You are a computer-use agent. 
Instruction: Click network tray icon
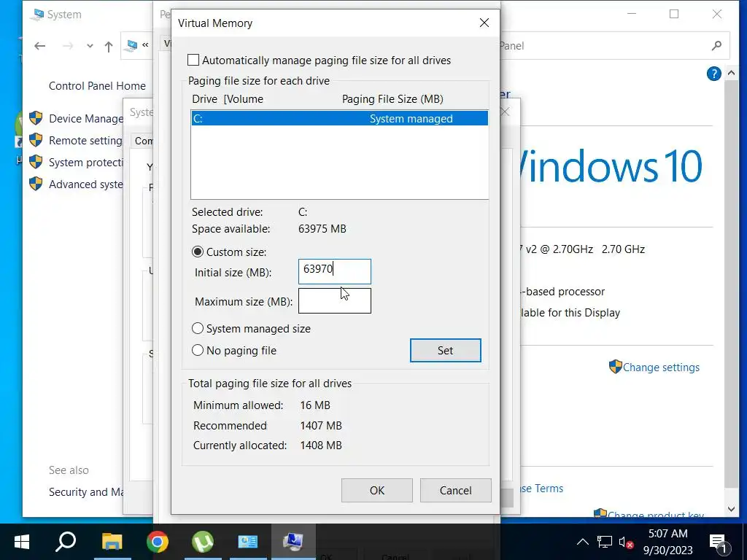605,542
